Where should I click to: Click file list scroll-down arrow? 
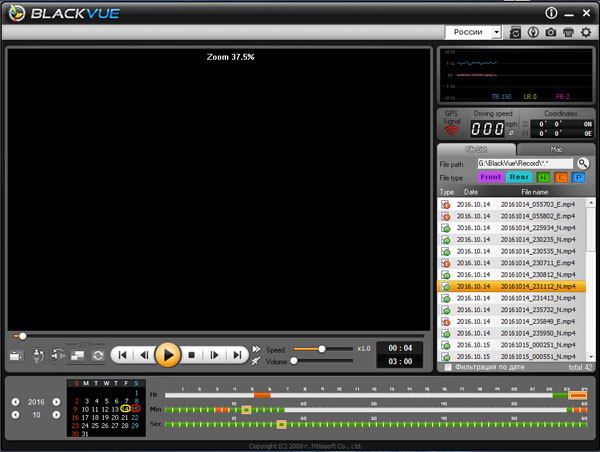coord(591,356)
